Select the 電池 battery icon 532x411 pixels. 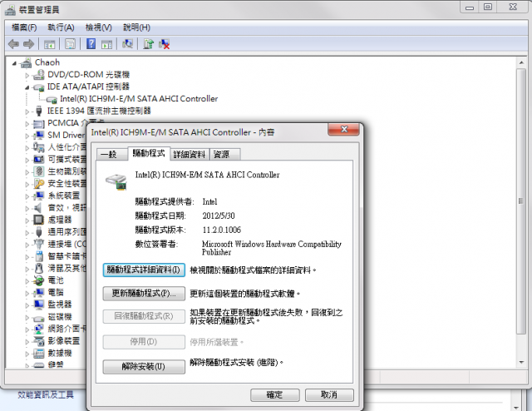[39, 280]
